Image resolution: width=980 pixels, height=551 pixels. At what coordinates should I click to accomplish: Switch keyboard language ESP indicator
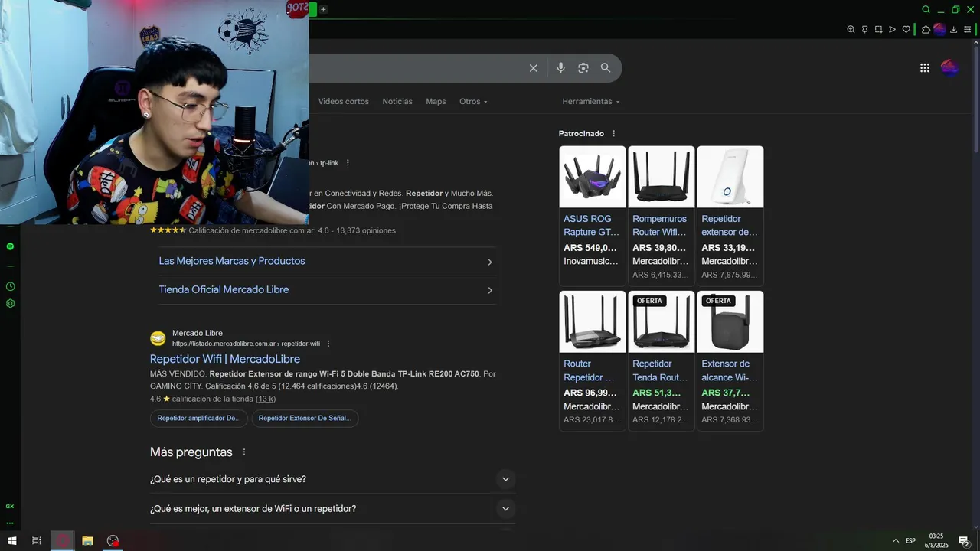pos(910,541)
